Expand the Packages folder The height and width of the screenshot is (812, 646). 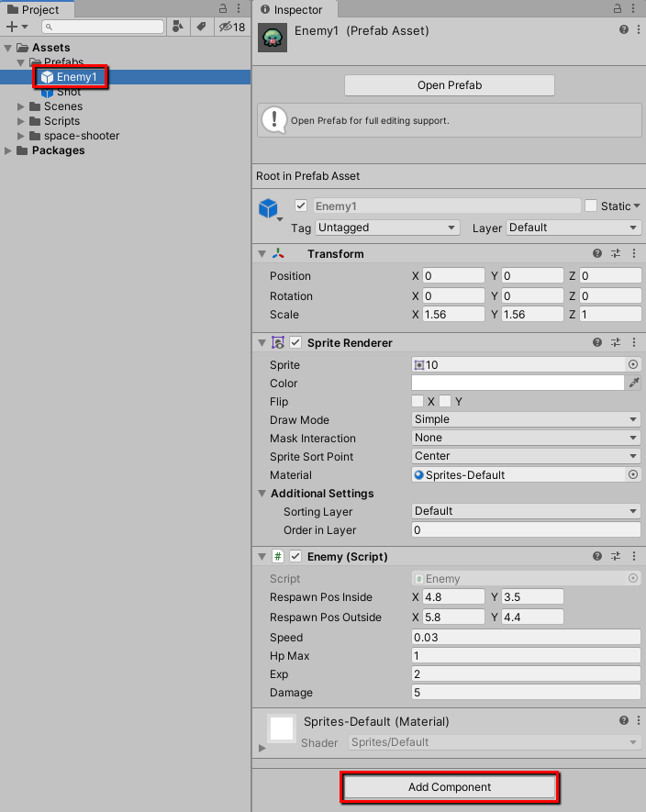(7, 150)
